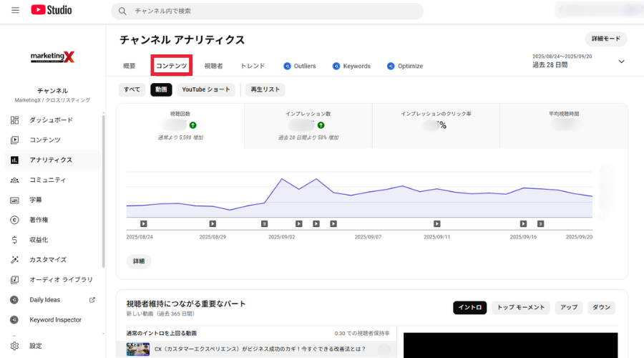
Task: Select the 視聴回数 metric card
Action: click(180, 125)
